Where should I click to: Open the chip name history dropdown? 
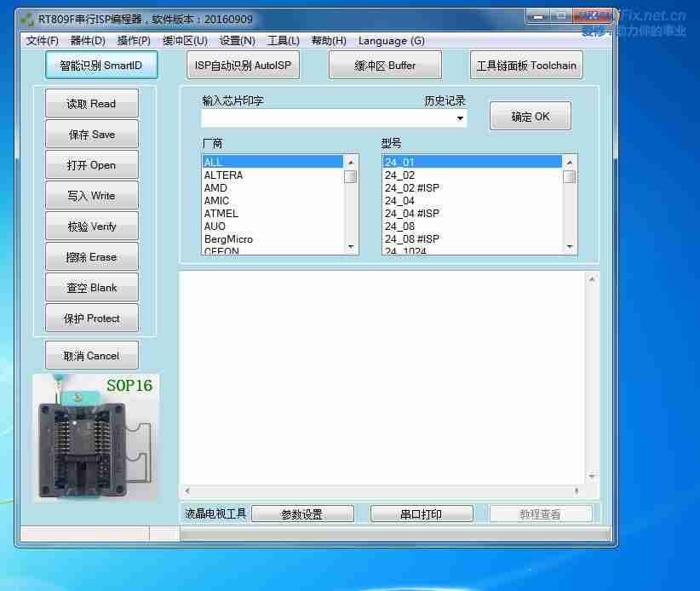460,118
